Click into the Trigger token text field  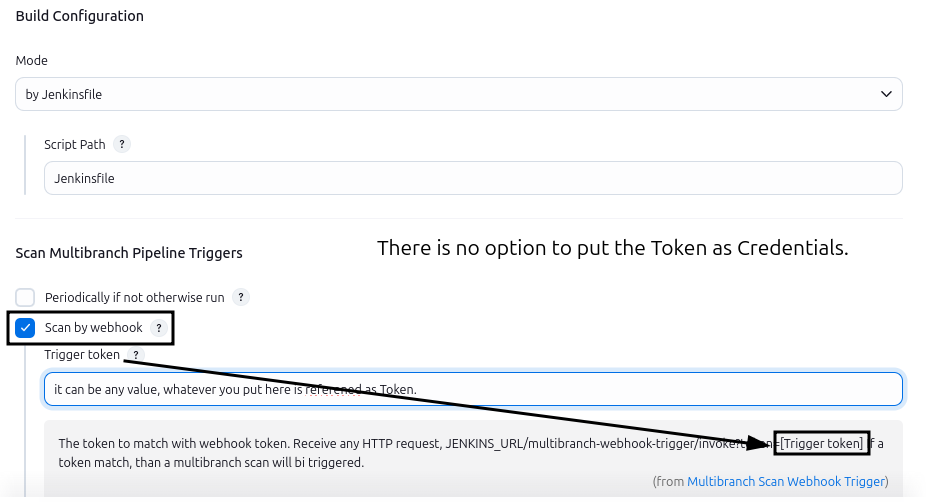473,389
